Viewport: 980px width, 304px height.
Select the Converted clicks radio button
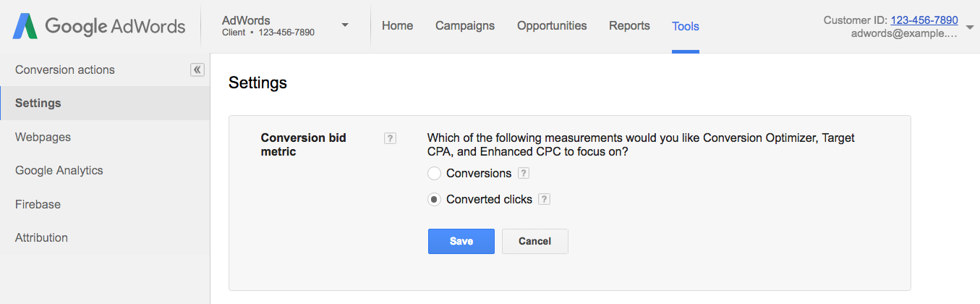pos(434,200)
